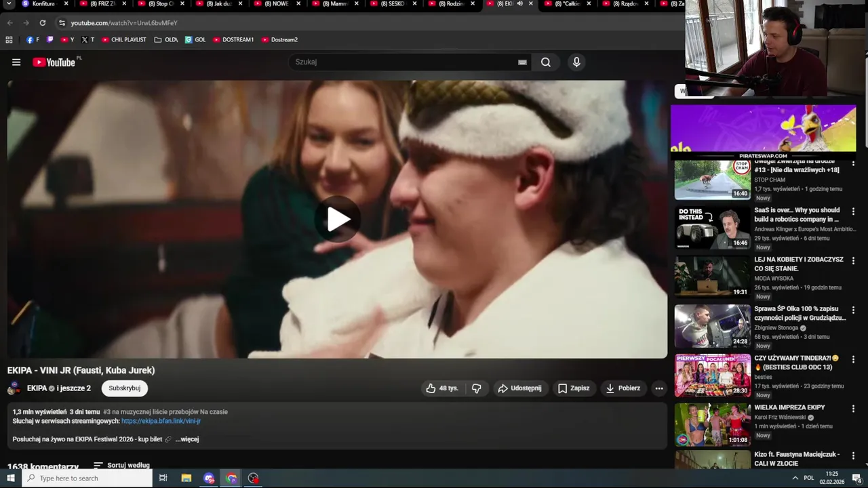Open CZY UŻYWAMY TINDERA video thumbnail
Viewport: 868px width, 488px height.
712,375
